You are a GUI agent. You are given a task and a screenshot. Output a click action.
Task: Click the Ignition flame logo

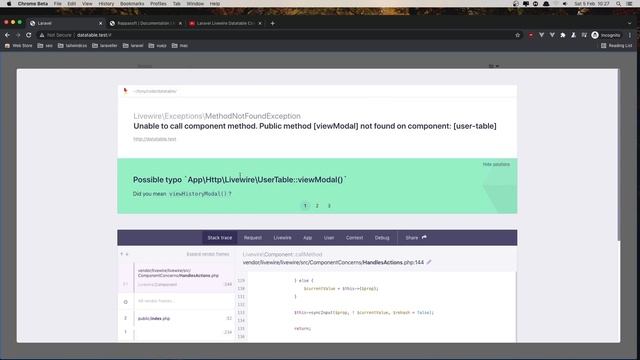tap(125, 91)
